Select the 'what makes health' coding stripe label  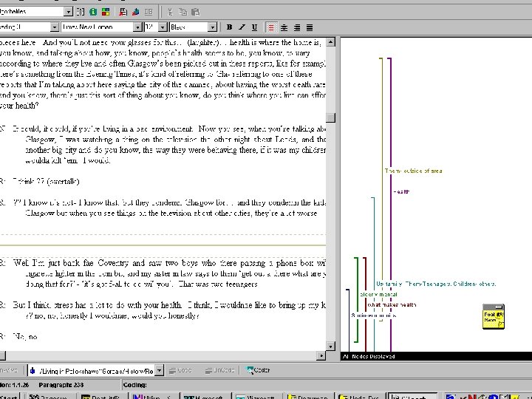[392, 305]
